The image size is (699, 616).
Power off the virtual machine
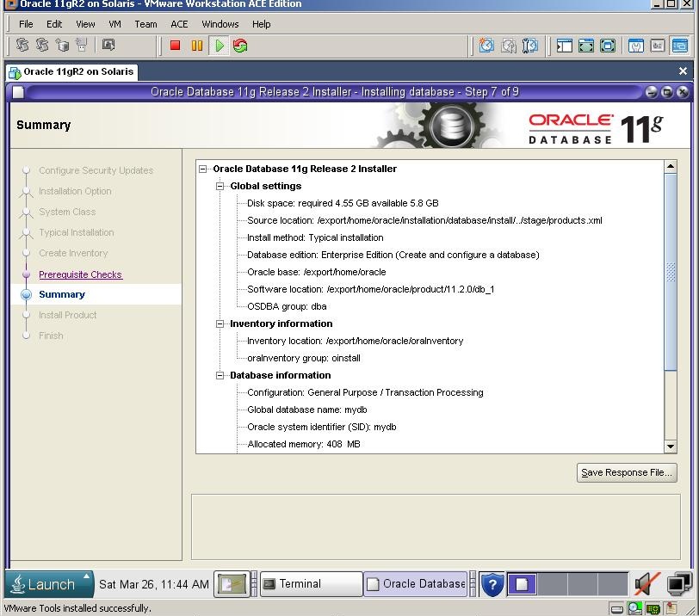coord(176,46)
